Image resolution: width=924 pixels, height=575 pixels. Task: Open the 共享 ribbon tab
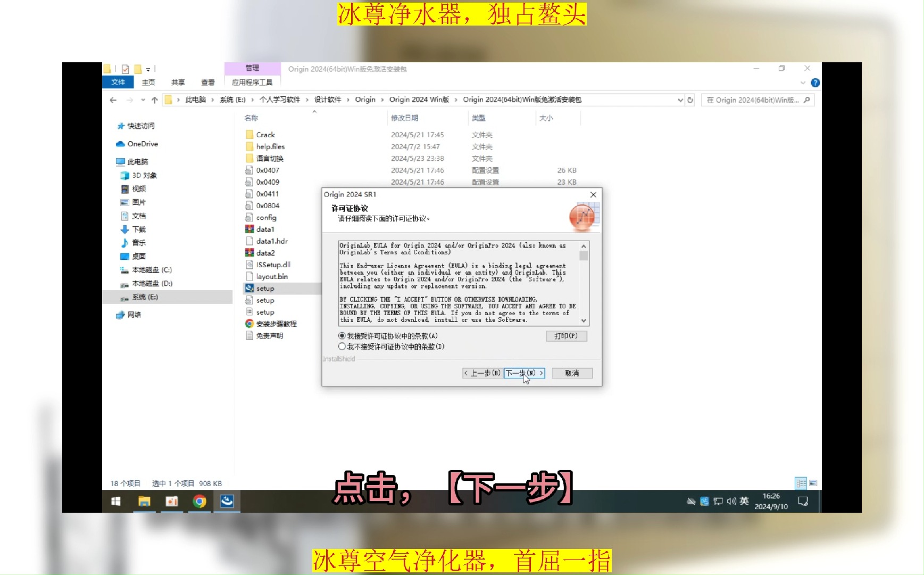tap(178, 82)
